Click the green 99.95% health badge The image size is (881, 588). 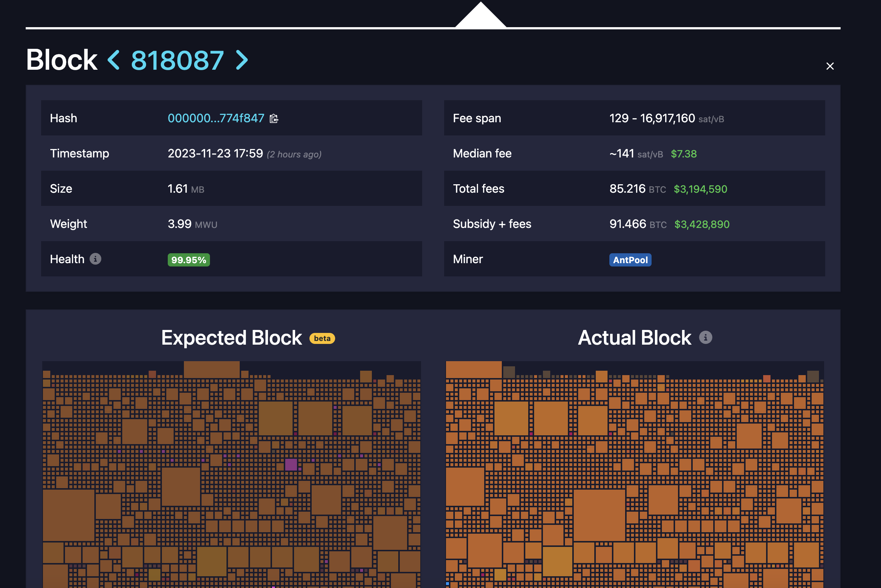(x=189, y=259)
